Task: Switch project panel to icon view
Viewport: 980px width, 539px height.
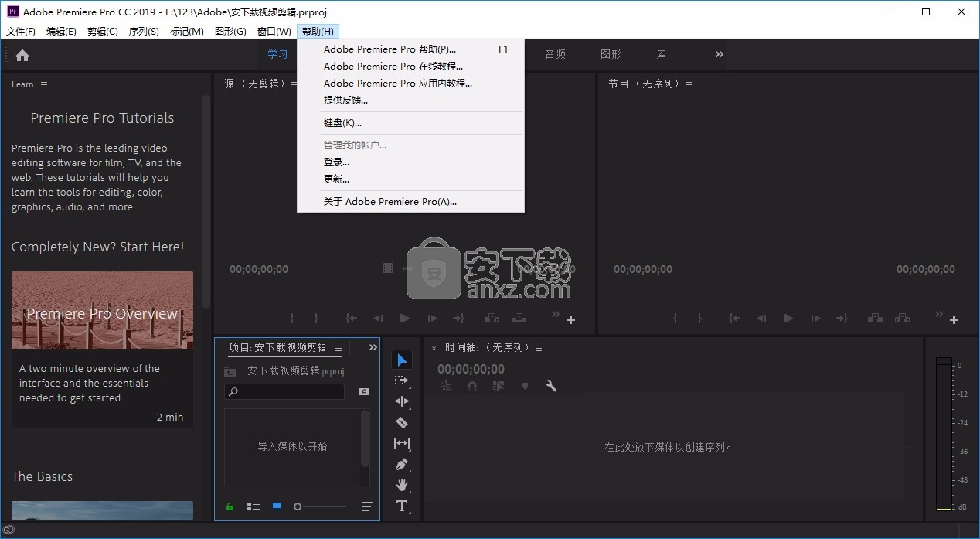Action: tap(276, 507)
